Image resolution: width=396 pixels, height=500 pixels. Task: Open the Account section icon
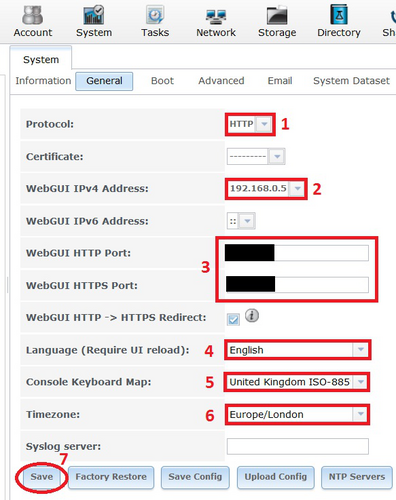pyautogui.click(x=33, y=21)
